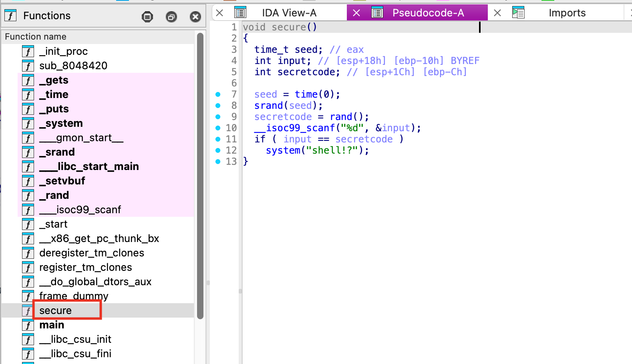Select the _srand function

[57, 152]
